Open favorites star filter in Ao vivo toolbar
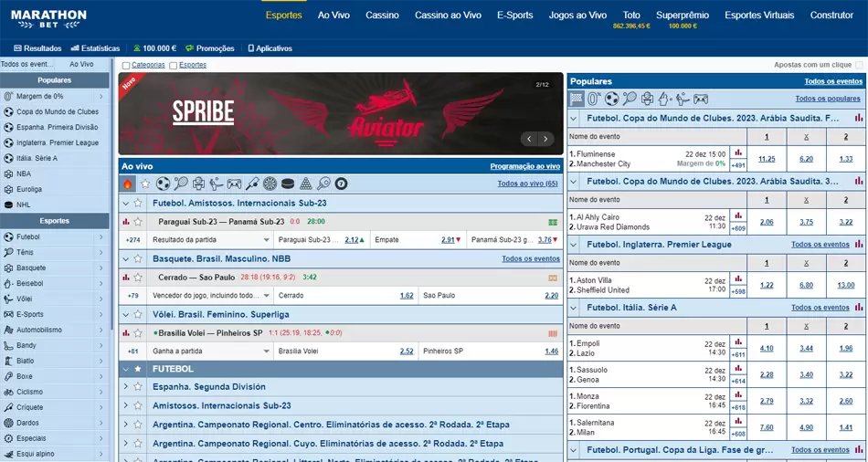Image resolution: width=868 pixels, height=462 pixels. pos(145,184)
